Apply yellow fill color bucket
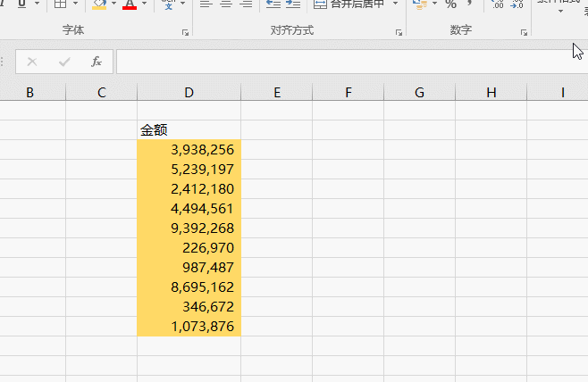 coord(99,4)
